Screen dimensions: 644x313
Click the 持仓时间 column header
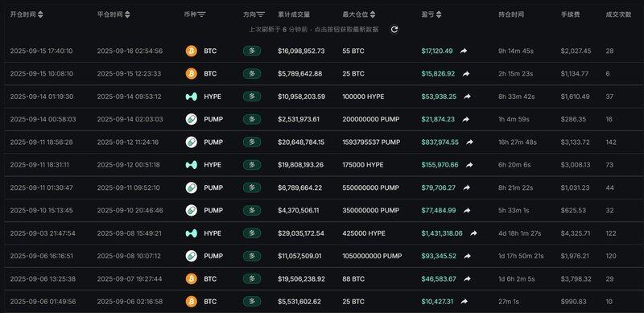(x=511, y=14)
